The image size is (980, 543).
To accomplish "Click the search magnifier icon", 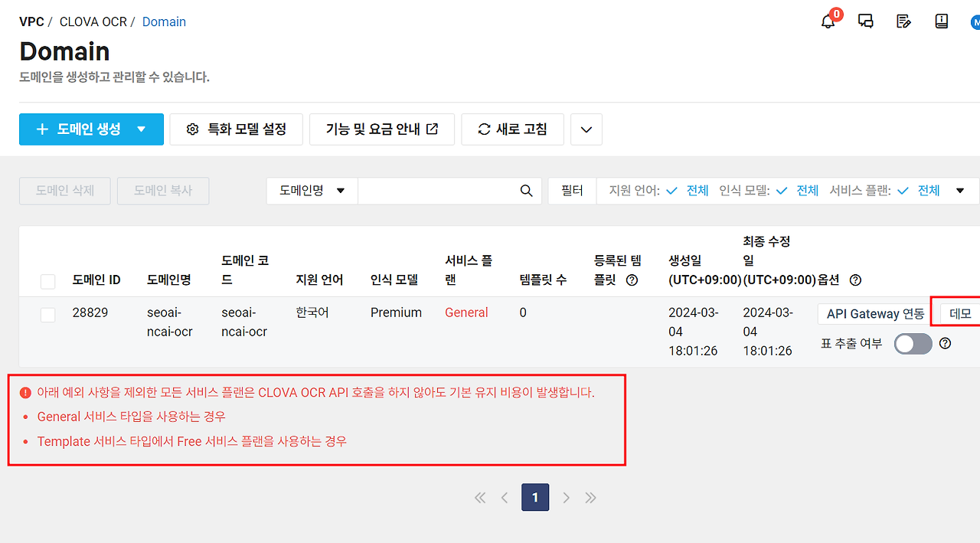I will 526,190.
